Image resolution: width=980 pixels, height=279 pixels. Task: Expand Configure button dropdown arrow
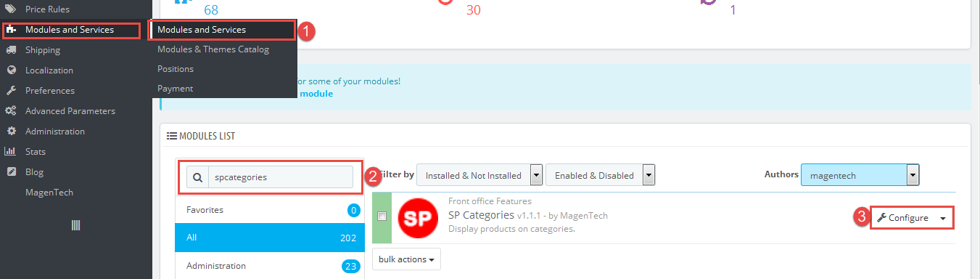943,218
